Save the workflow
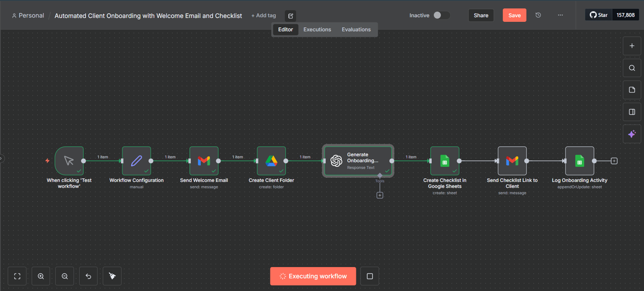This screenshot has width=644, height=291. coord(514,15)
